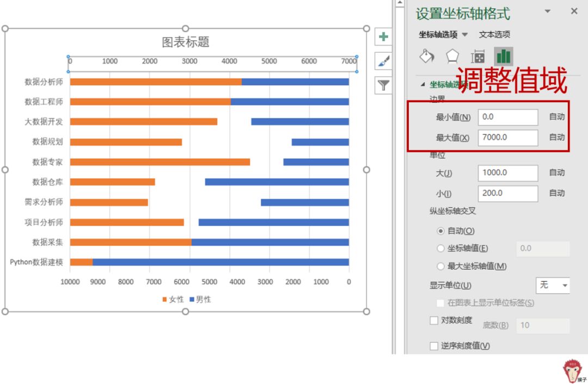Click the 数据采集 category label
Screen dimensions: 588x384
47,242
